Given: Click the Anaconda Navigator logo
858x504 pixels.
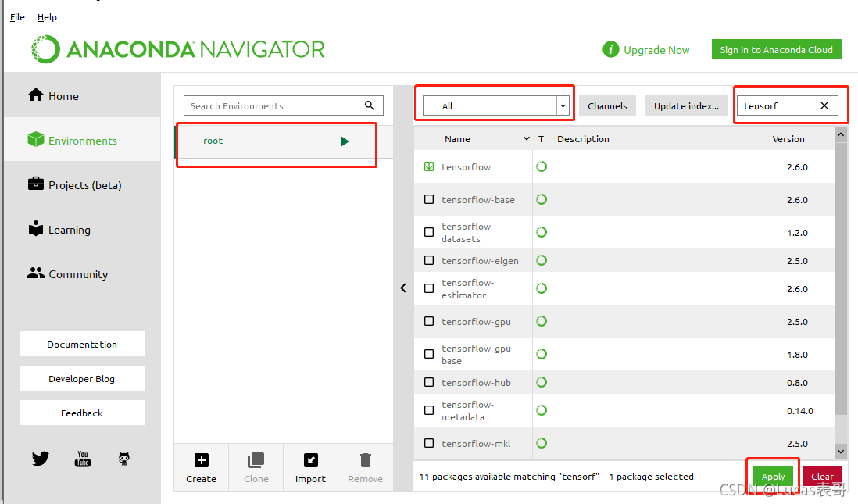Looking at the screenshot, I should tap(178, 49).
